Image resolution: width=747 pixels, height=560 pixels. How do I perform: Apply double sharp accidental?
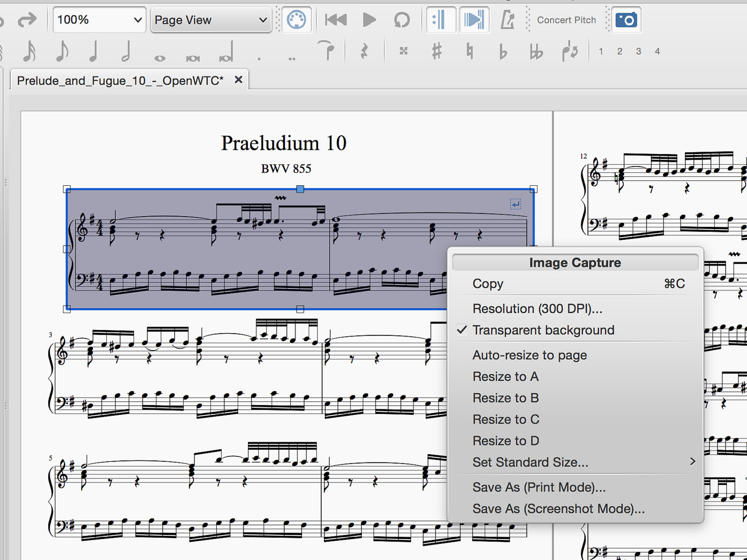point(404,51)
